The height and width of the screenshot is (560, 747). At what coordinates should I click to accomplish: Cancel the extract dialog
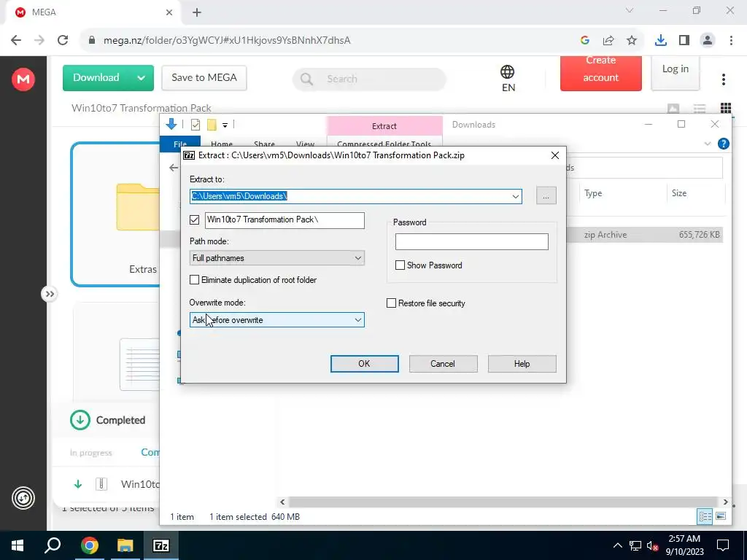[x=443, y=364]
